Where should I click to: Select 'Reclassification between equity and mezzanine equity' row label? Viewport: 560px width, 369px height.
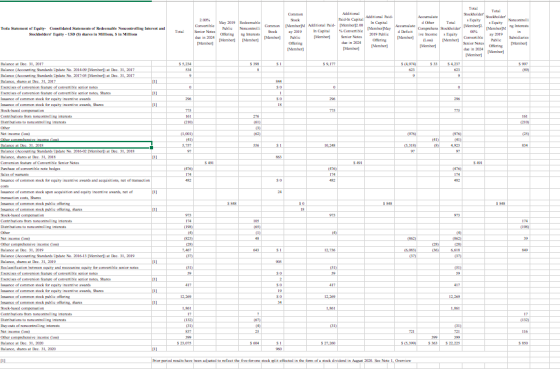click(x=69, y=268)
